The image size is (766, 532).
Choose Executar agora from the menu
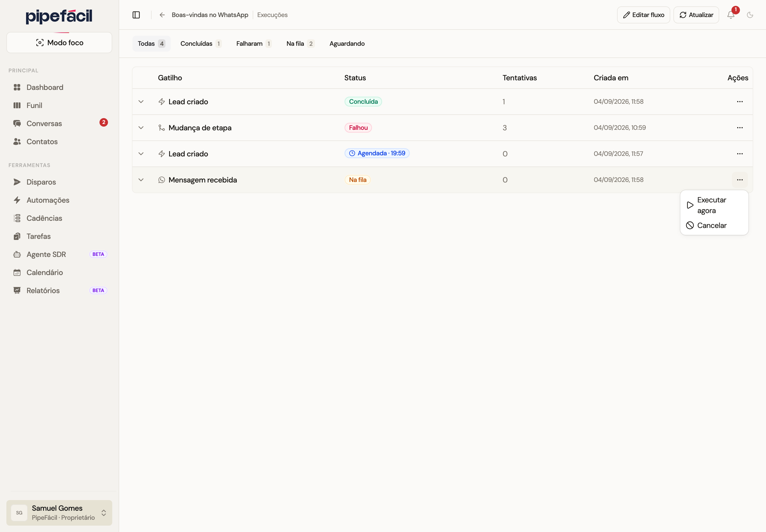714,205
